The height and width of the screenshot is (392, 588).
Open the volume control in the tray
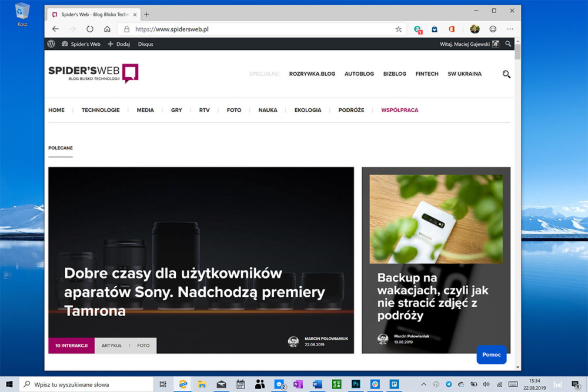point(486,384)
